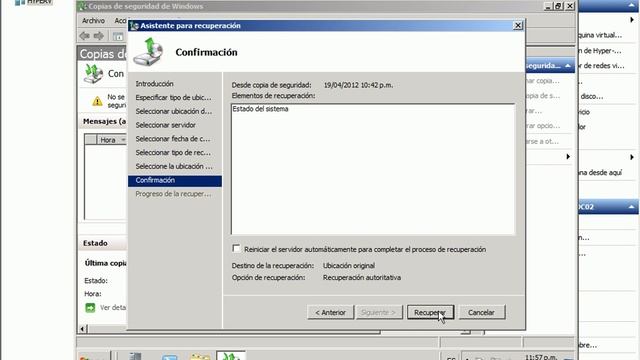Viewport: 640px width, 360px height.
Task: Click back arrow in Copias de seguridad toolbar
Action: [84, 36]
